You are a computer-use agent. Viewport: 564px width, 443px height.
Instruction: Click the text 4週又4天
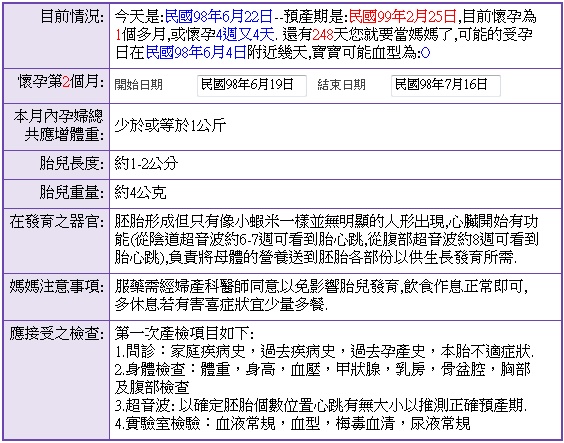click(x=245, y=35)
